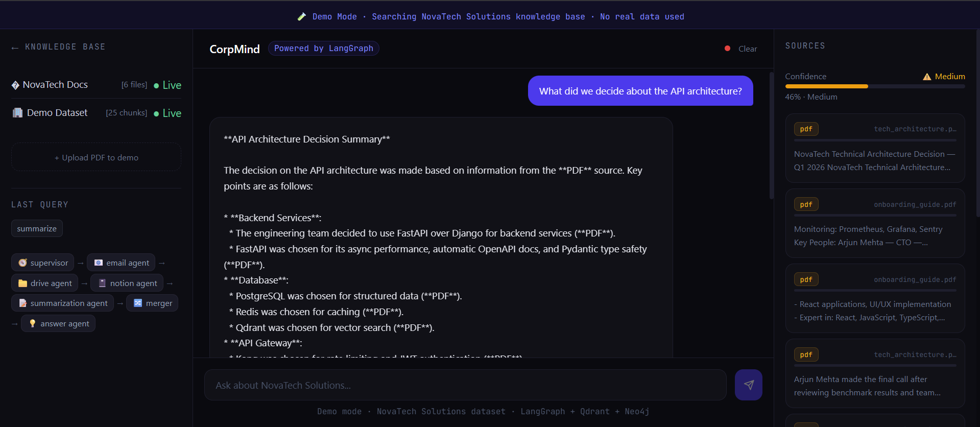Viewport: 980px width, 427px height.
Task: Focus the Ask about NovaTech Solutions input
Action: coord(465,385)
